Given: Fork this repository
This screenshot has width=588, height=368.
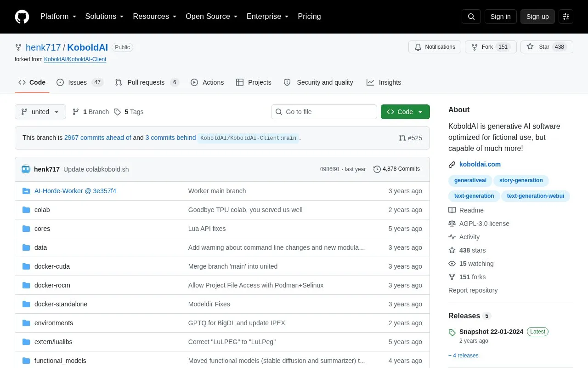Looking at the screenshot, I should coord(491,47).
